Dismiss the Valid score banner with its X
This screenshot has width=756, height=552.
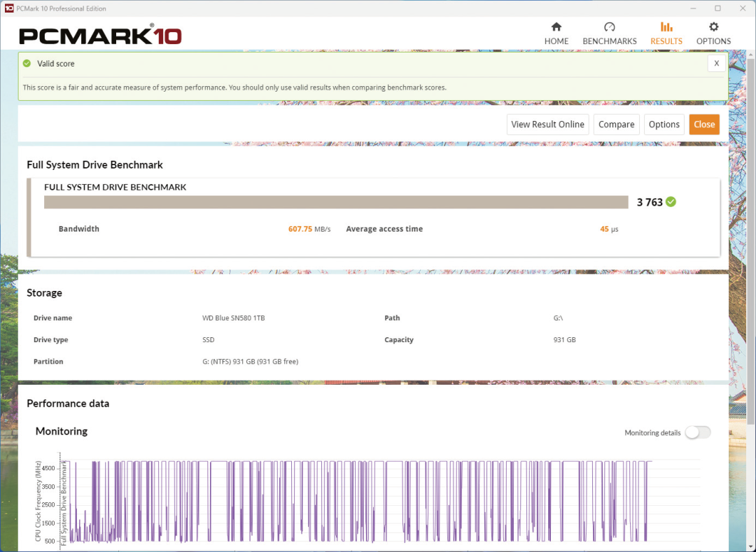pyautogui.click(x=716, y=63)
